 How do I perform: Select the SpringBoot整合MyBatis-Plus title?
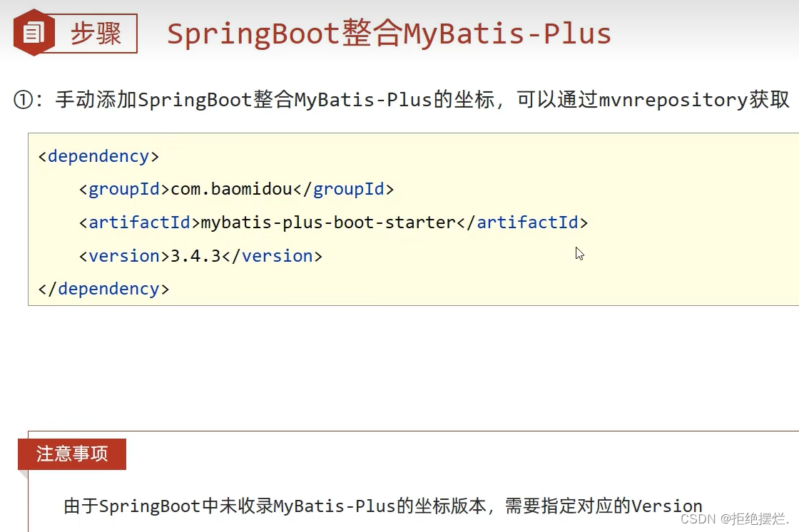click(x=388, y=33)
